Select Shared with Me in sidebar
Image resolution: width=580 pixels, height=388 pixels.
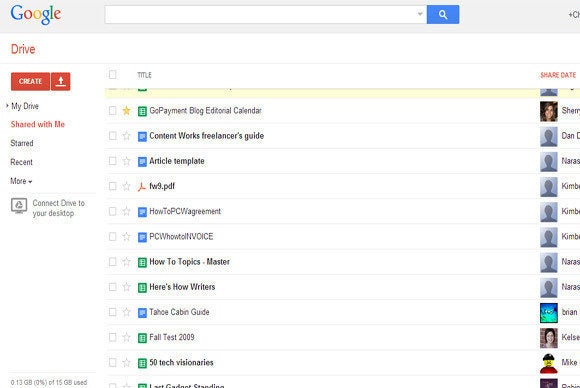pos(38,124)
